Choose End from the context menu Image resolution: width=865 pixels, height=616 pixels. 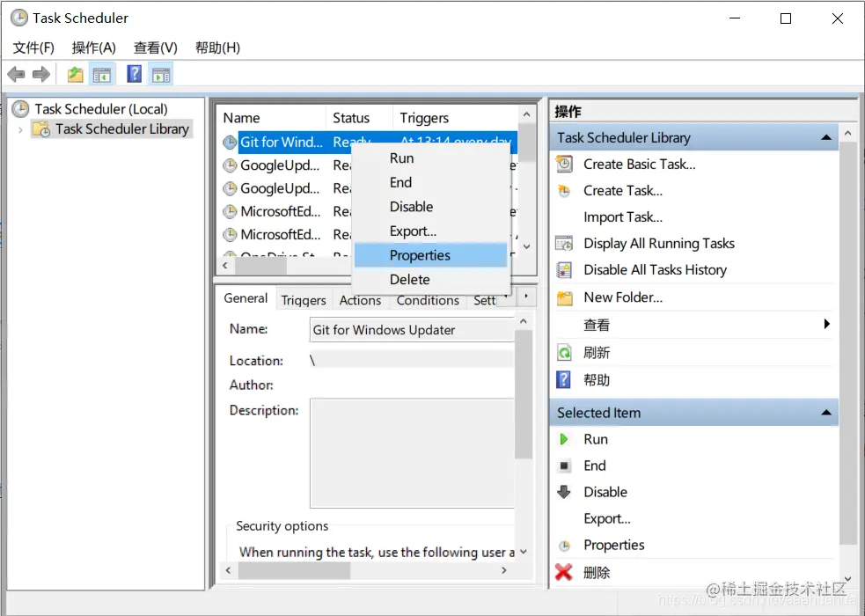[x=431, y=182]
